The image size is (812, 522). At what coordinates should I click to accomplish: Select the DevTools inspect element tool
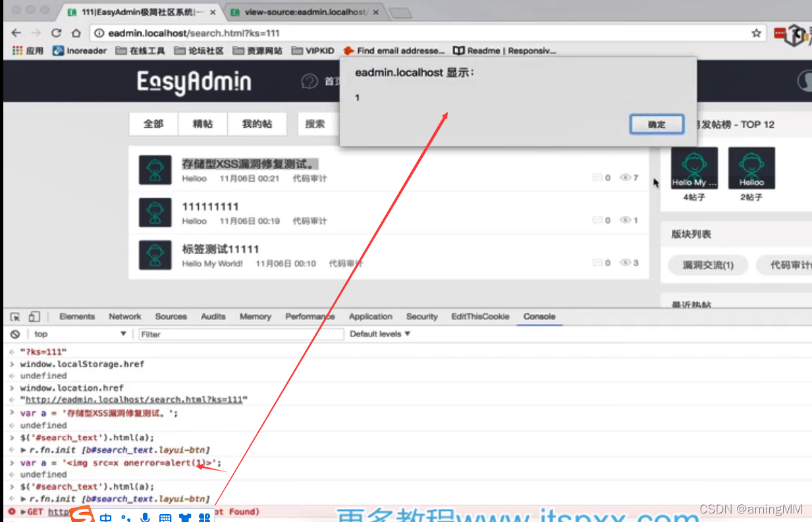pos(15,317)
